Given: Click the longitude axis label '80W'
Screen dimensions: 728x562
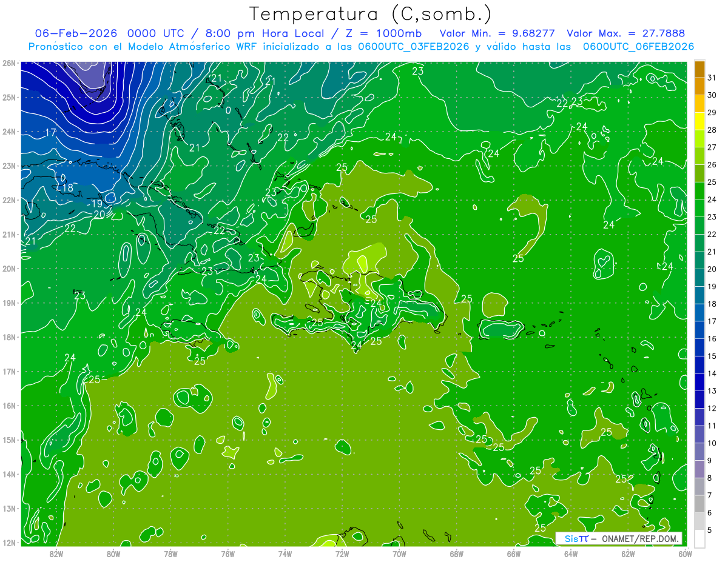Looking at the screenshot, I should [x=113, y=554].
